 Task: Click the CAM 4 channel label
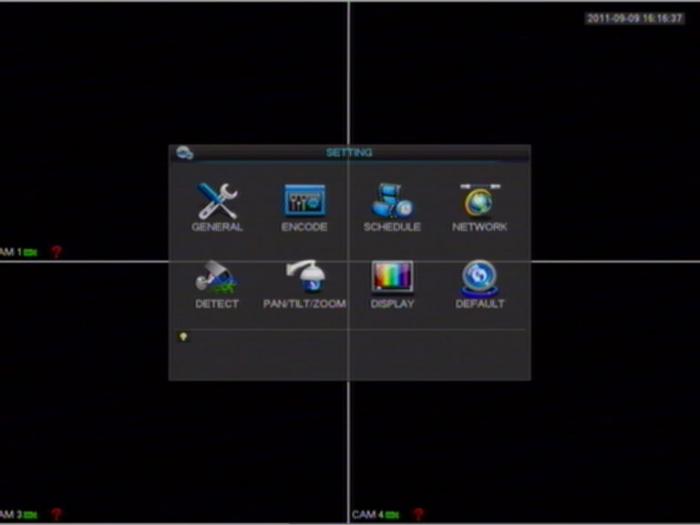367,515
